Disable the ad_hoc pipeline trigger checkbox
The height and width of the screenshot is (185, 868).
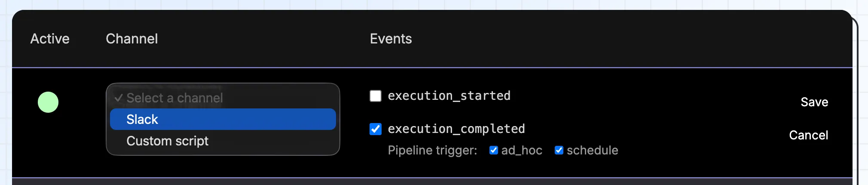[x=494, y=150]
